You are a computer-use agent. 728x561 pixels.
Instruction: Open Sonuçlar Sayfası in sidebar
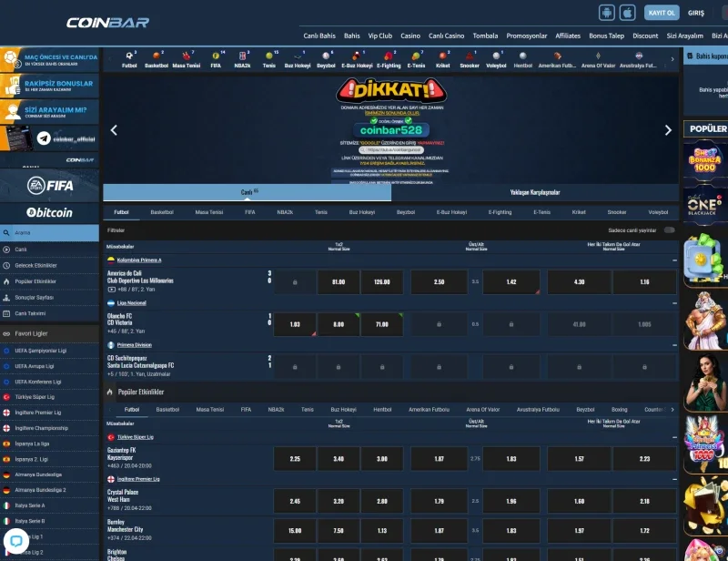tap(49, 298)
